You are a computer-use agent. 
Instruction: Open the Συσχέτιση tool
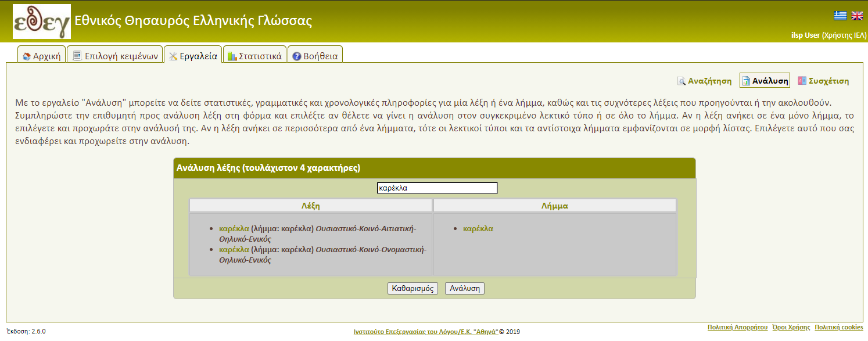[x=823, y=81]
